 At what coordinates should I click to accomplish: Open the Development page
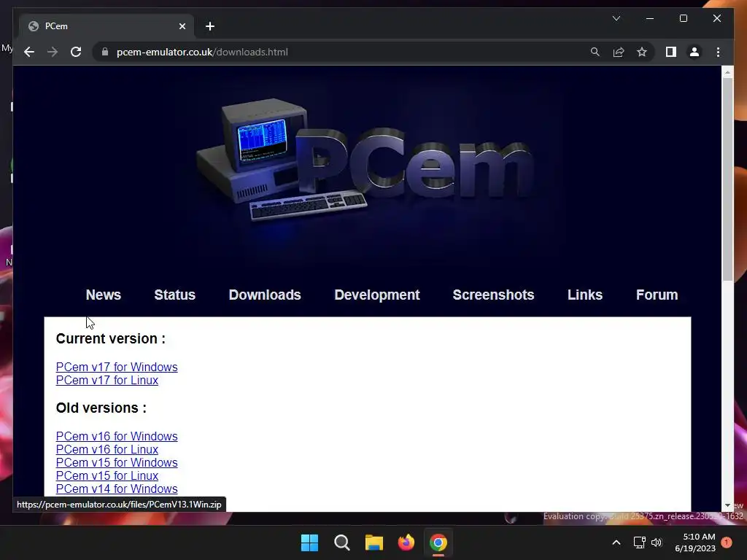377,295
